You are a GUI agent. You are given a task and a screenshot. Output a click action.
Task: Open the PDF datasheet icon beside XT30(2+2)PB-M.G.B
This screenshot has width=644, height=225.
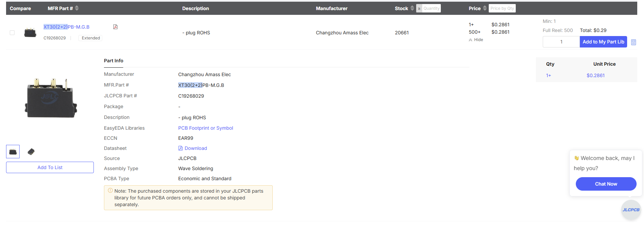pyautogui.click(x=115, y=27)
